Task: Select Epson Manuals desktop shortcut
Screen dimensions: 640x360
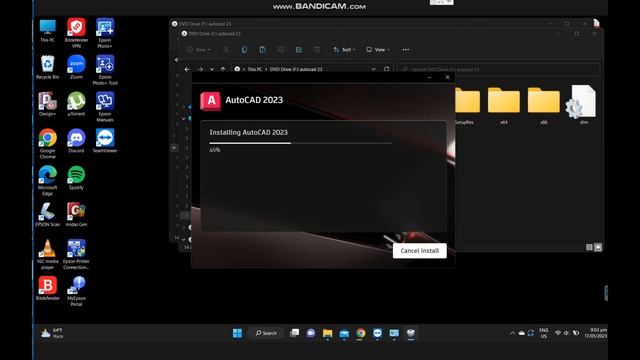Action: [x=105, y=107]
